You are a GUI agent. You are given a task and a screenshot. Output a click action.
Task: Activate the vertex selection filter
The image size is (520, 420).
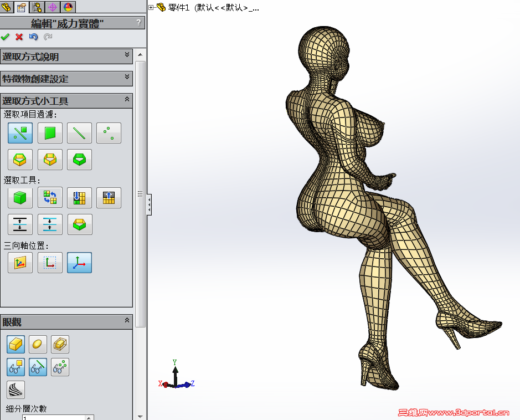(109, 132)
